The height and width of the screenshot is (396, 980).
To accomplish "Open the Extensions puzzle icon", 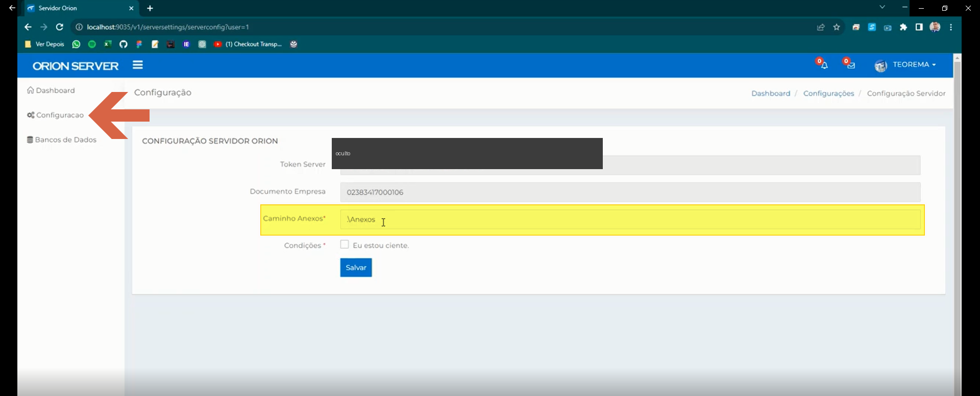I will click(x=903, y=27).
